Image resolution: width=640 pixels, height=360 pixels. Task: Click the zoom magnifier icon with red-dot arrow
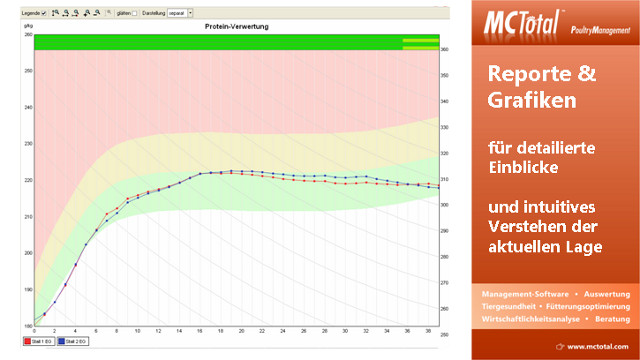point(76,13)
